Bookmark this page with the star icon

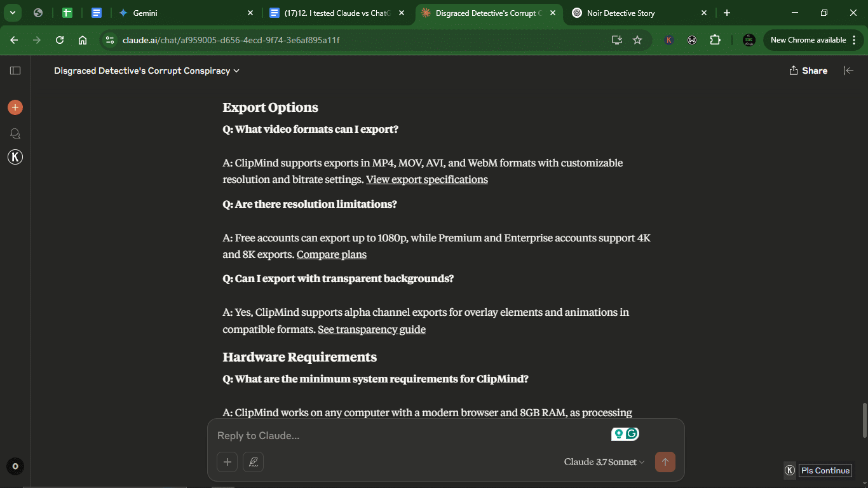637,40
